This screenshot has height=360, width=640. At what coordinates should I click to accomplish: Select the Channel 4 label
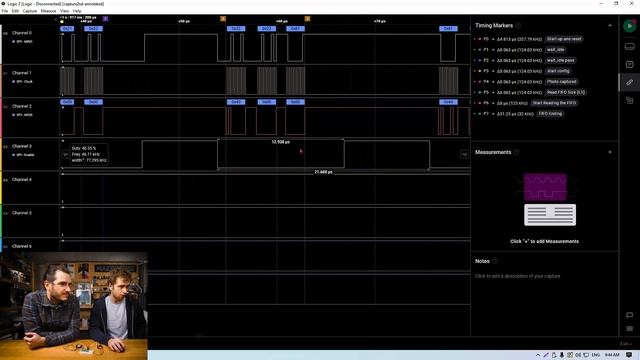[22, 180]
